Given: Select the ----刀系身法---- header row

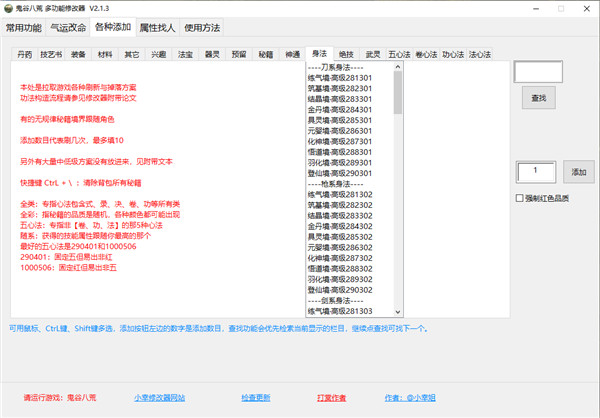Looking at the screenshot, I should [x=350, y=67].
